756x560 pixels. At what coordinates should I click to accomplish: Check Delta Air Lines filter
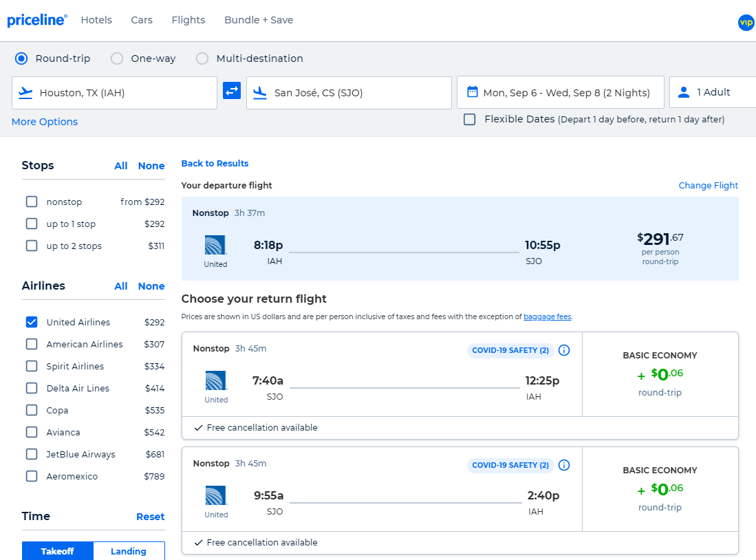[32, 388]
